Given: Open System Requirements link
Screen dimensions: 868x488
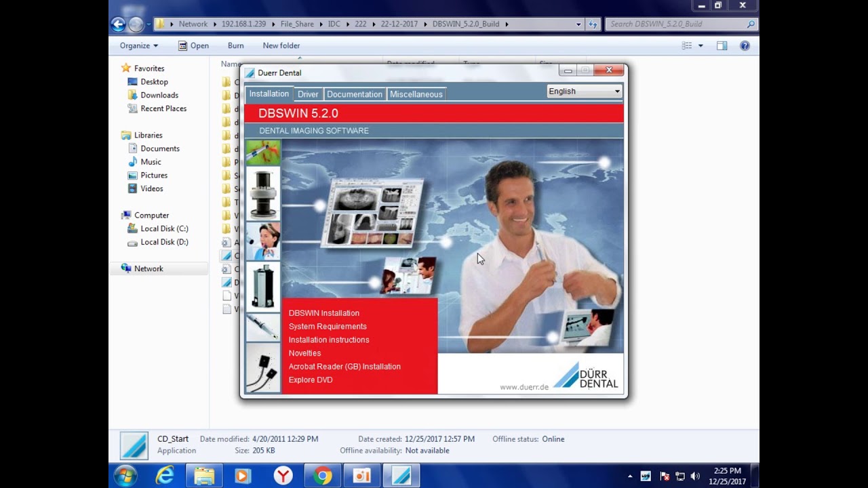Looking at the screenshot, I should tap(328, 326).
